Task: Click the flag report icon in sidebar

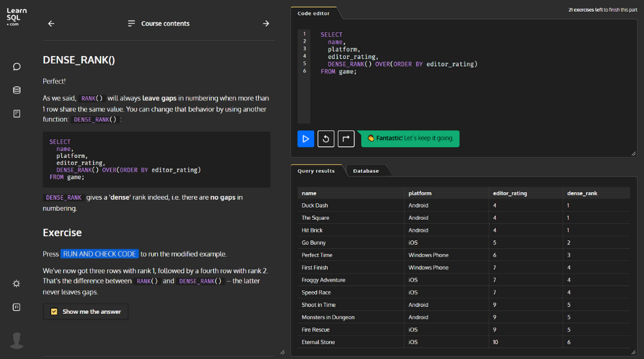Action: (17, 307)
